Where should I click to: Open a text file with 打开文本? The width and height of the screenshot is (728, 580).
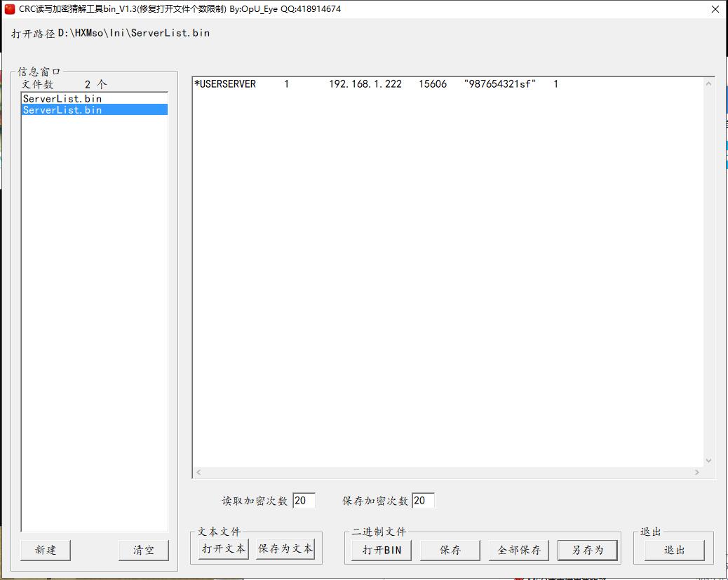pos(223,550)
